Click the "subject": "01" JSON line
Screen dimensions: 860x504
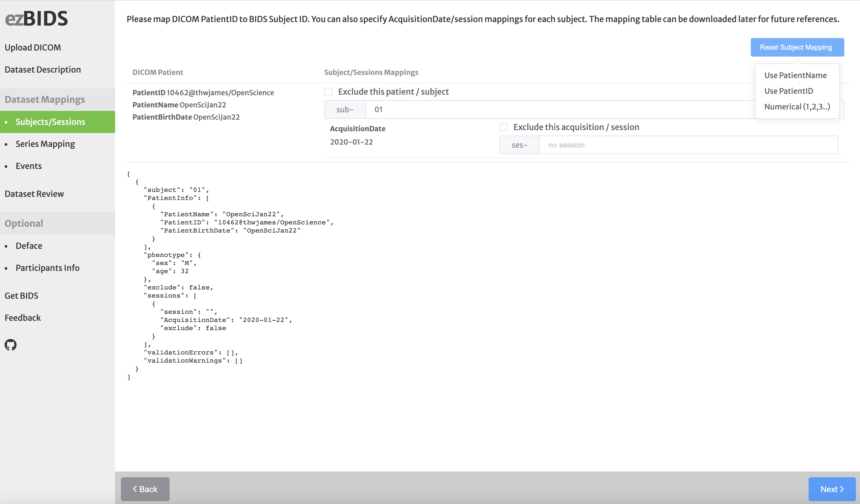coord(176,190)
